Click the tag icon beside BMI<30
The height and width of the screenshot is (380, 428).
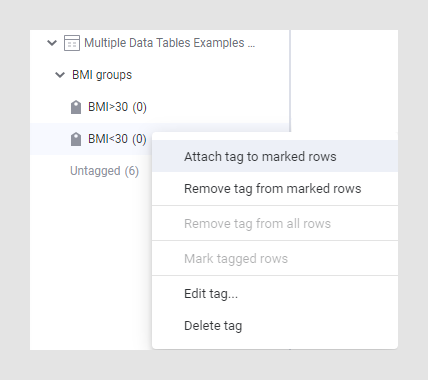(76, 139)
